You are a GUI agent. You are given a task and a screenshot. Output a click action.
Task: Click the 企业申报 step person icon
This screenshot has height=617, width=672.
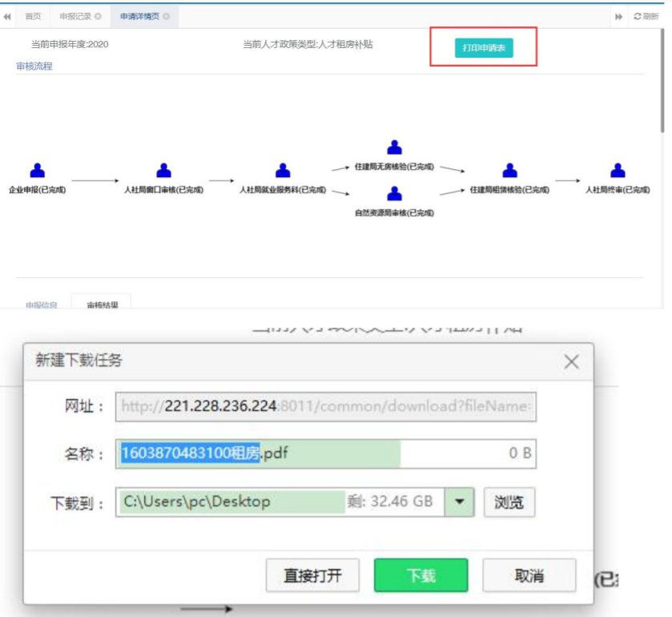[37, 171]
